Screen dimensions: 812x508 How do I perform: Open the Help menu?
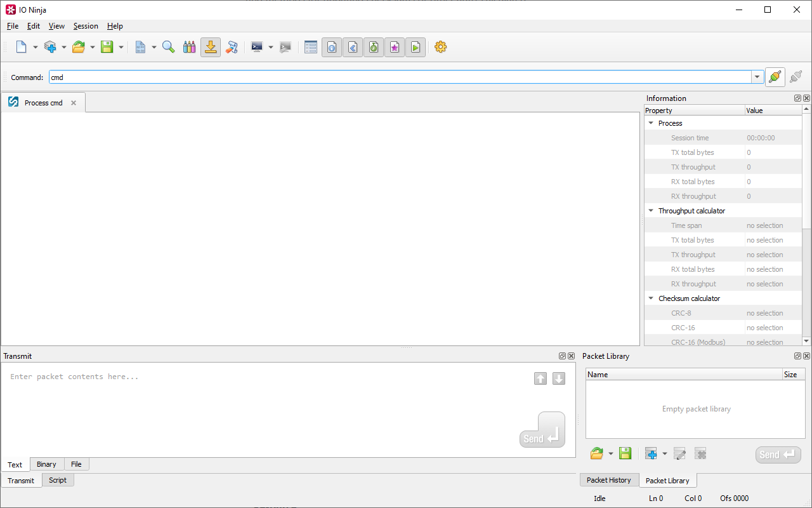(x=115, y=26)
